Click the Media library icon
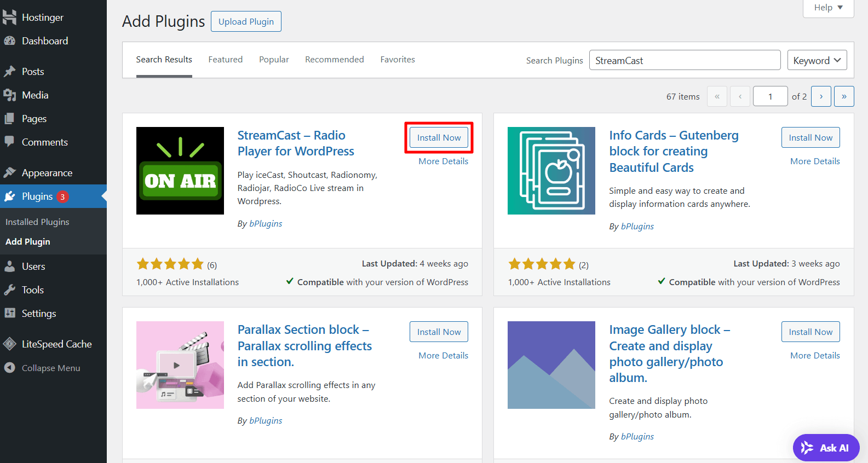 point(9,95)
